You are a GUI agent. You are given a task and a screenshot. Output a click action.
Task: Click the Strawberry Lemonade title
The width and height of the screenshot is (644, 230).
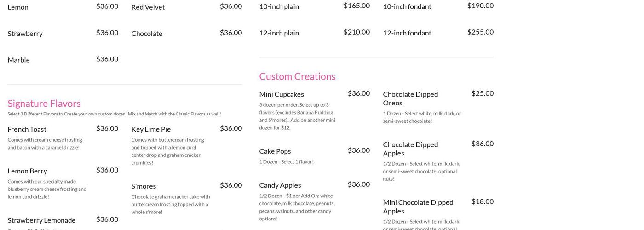click(x=41, y=220)
